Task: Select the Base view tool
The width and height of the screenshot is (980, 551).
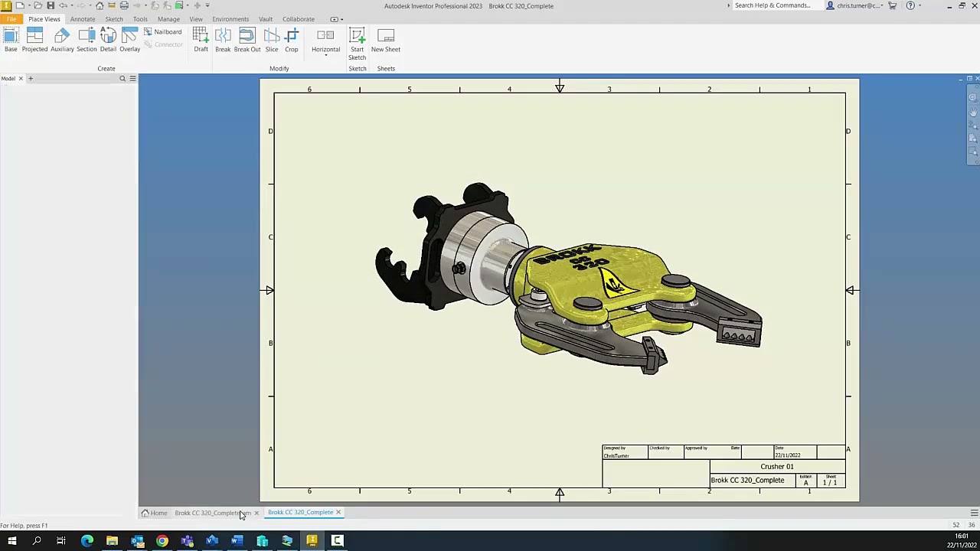Action: click(11, 41)
